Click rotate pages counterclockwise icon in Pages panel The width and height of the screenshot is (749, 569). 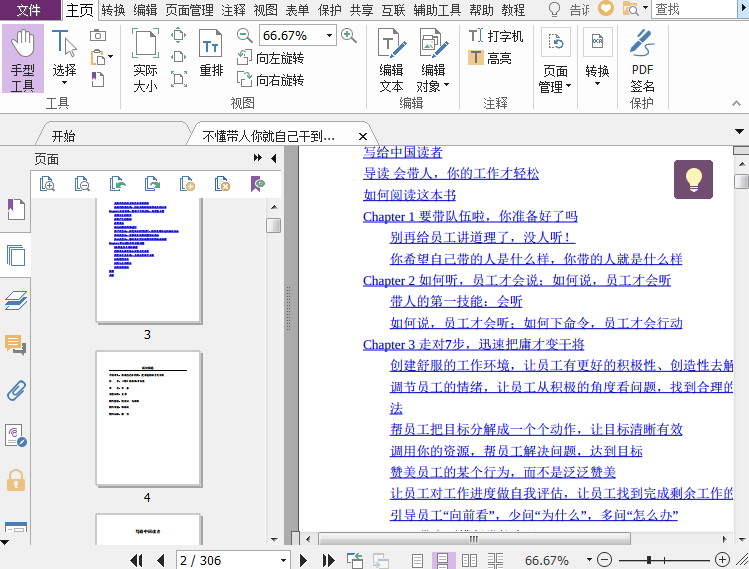point(117,184)
